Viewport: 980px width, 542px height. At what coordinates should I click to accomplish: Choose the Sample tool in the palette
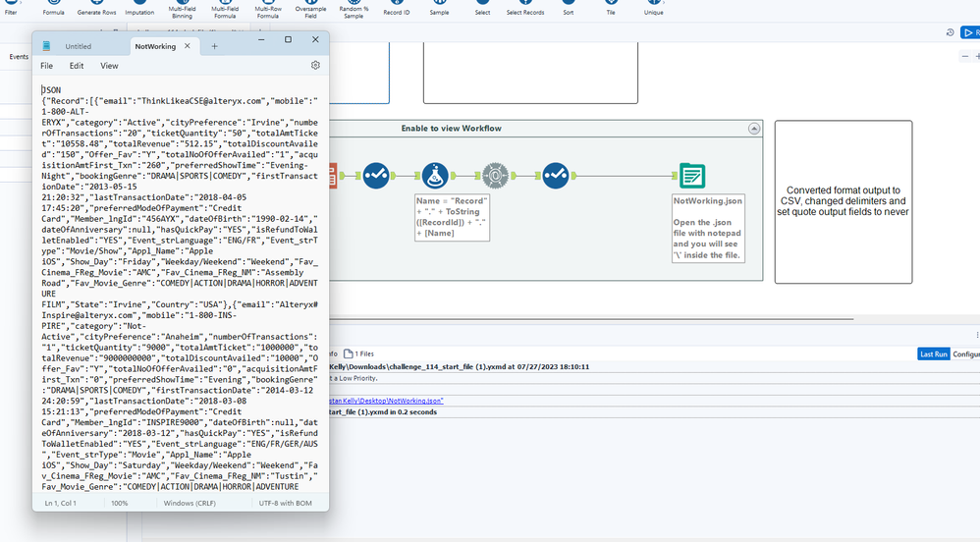[439, 8]
